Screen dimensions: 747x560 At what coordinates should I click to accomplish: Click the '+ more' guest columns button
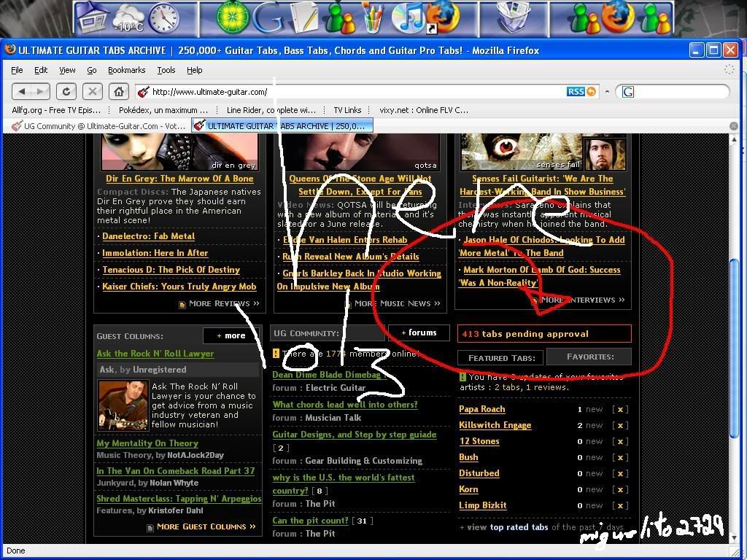231,335
